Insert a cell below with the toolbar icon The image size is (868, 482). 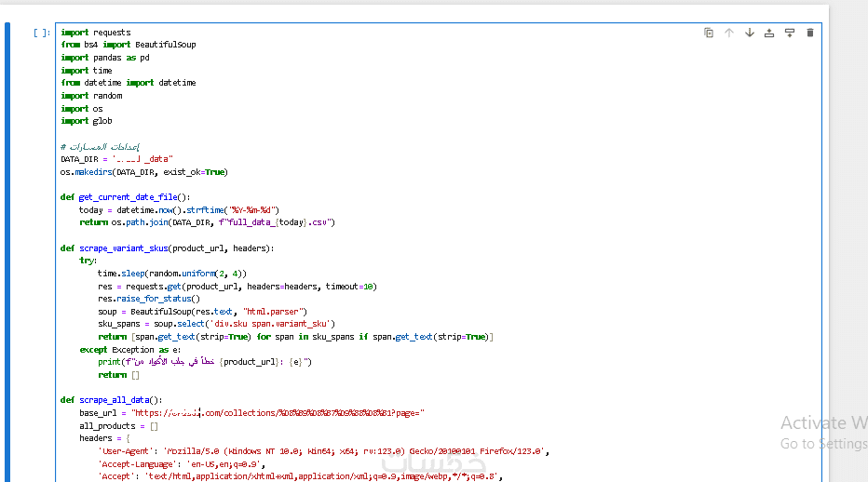(x=790, y=33)
